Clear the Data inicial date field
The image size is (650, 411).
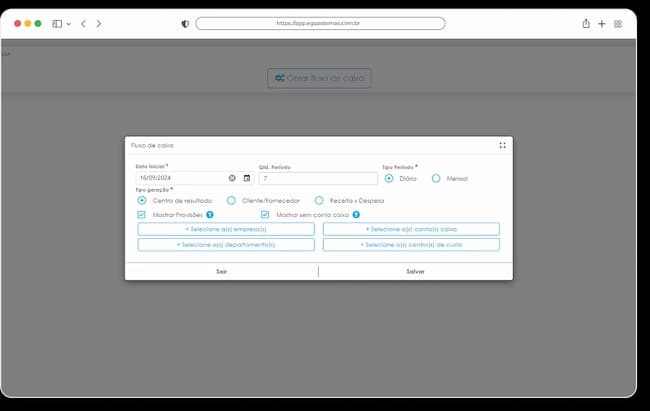[x=232, y=178]
